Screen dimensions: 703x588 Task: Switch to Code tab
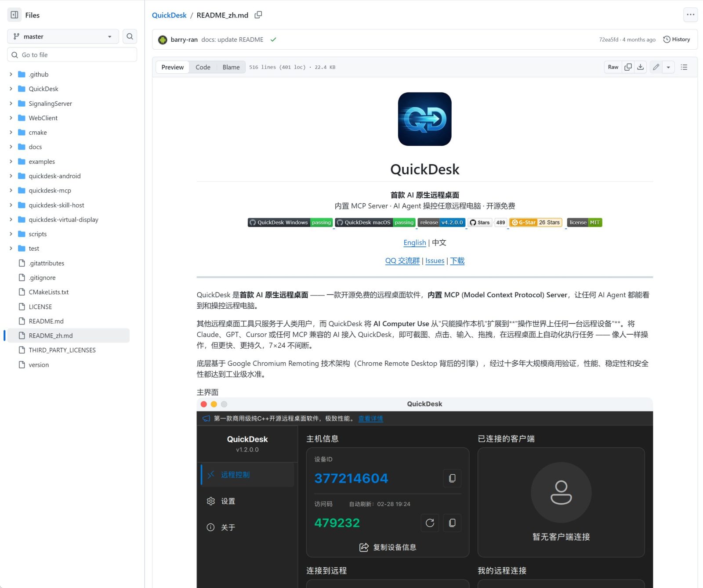pyautogui.click(x=203, y=67)
